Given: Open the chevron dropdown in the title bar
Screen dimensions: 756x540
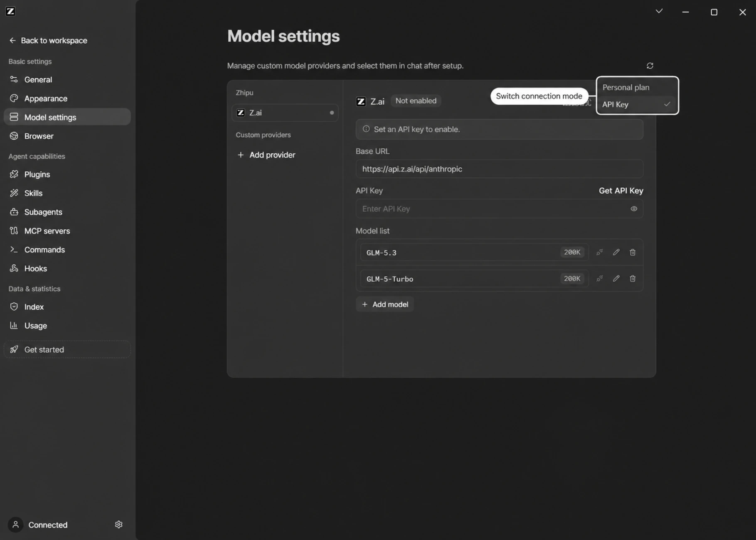Looking at the screenshot, I should (x=659, y=11).
